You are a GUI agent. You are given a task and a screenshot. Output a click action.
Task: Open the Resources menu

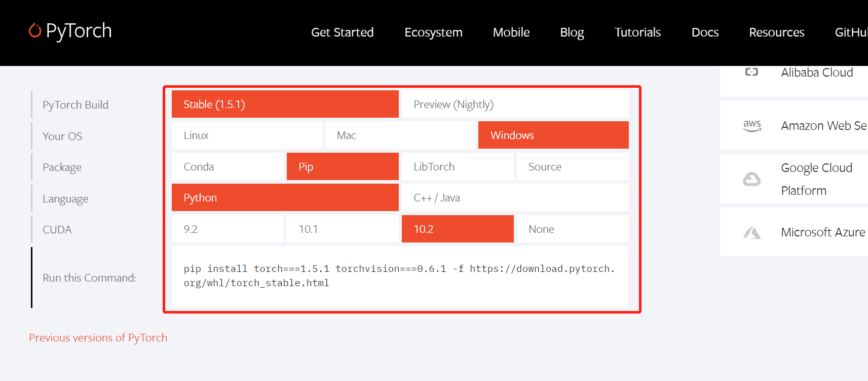(776, 32)
